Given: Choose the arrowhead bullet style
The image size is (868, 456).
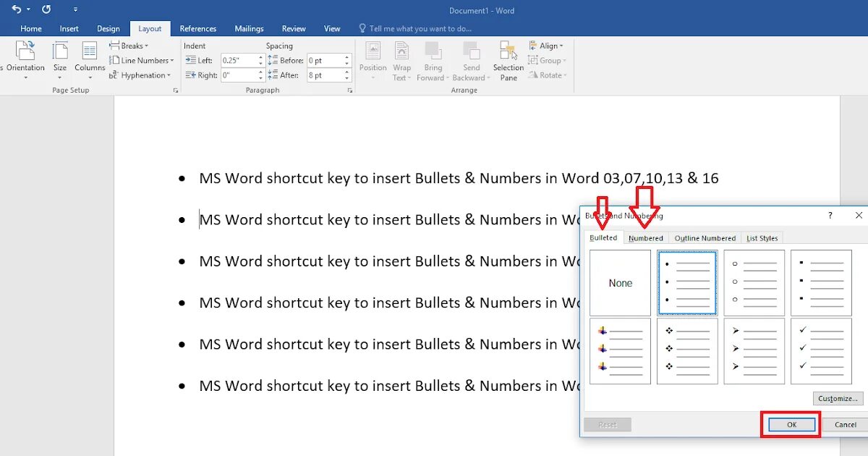Looking at the screenshot, I should click(754, 351).
